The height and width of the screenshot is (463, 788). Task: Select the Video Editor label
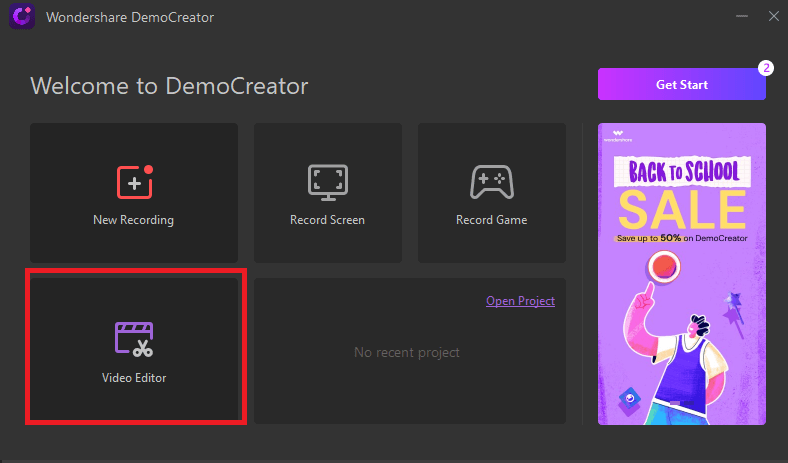coord(134,378)
